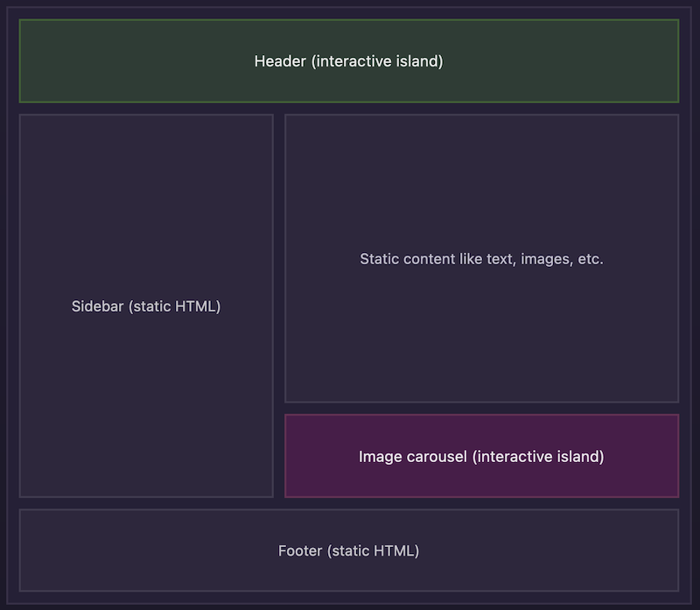Click "(interactive island)" text in the carousel block
700x610 pixels.
pos(537,457)
